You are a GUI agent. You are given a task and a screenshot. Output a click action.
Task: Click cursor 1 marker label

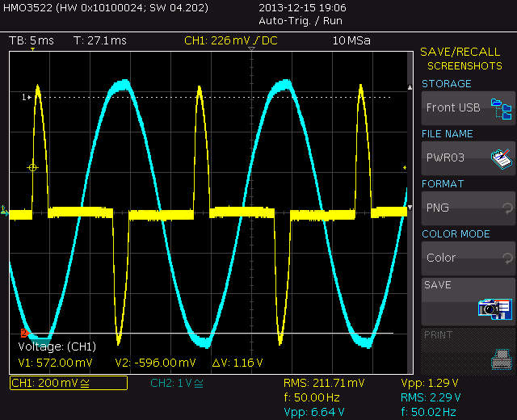tap(26, 97)
